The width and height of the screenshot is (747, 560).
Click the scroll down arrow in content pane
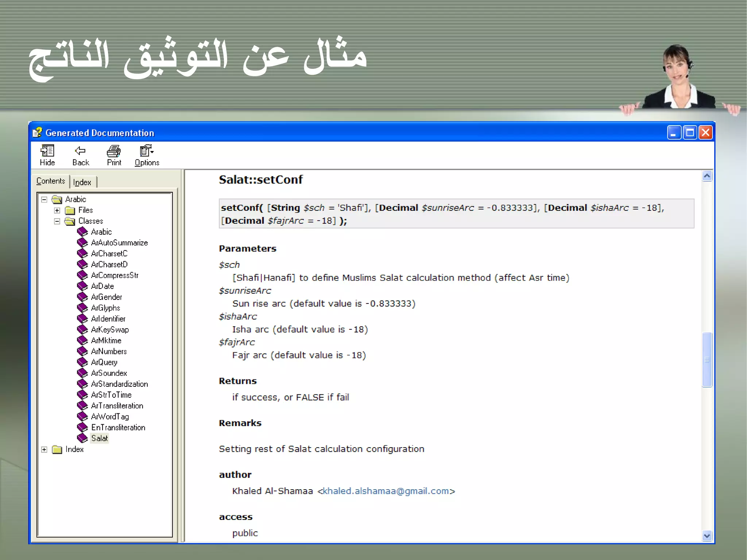tap(707, 536)
